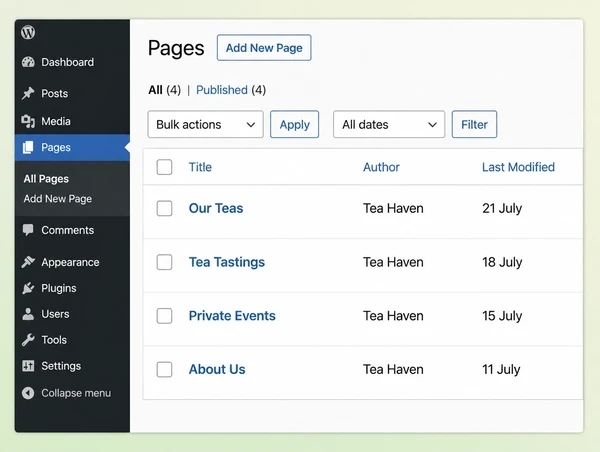This screenshot has height=452, width=600.
Task: Open the About Us page
Action: 217,369
